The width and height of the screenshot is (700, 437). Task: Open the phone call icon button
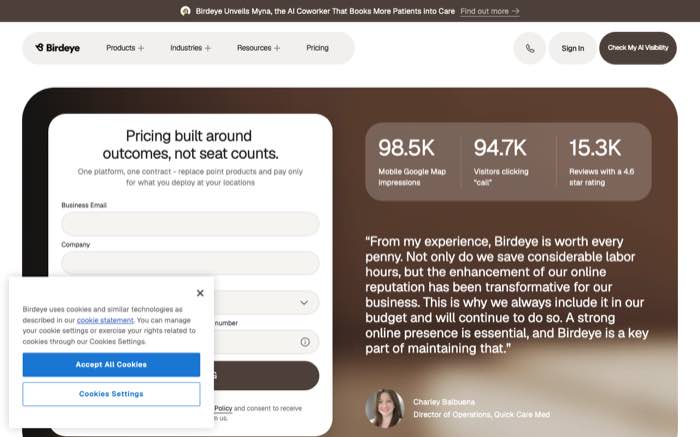529,48
